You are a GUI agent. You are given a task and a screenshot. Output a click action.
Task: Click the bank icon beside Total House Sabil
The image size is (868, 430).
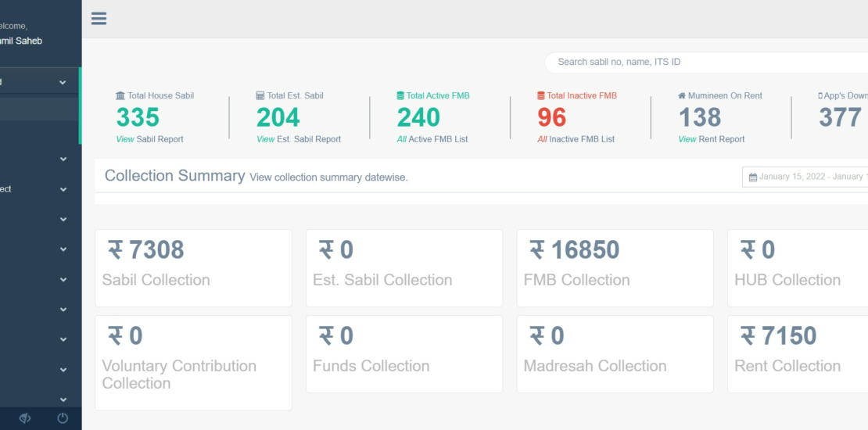tap(120, 96)
